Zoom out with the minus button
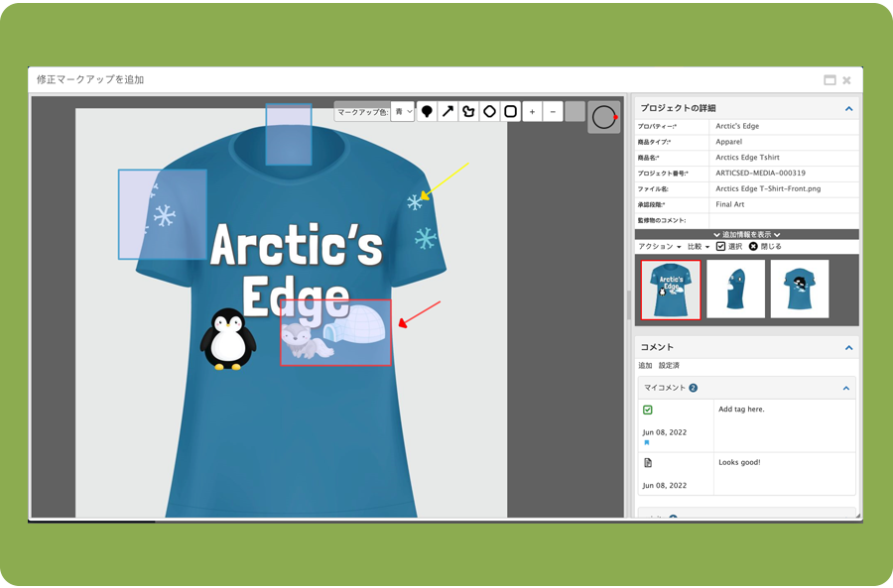Image resolution: width=893 pixels, height=588 pixels. (x=554, y=112)
